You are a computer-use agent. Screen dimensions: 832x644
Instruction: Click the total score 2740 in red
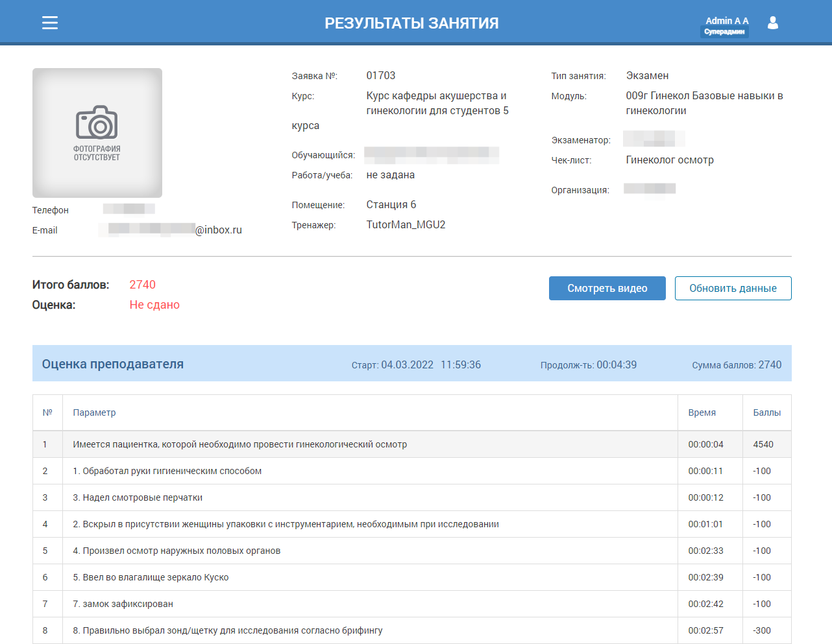pos(142,285)
